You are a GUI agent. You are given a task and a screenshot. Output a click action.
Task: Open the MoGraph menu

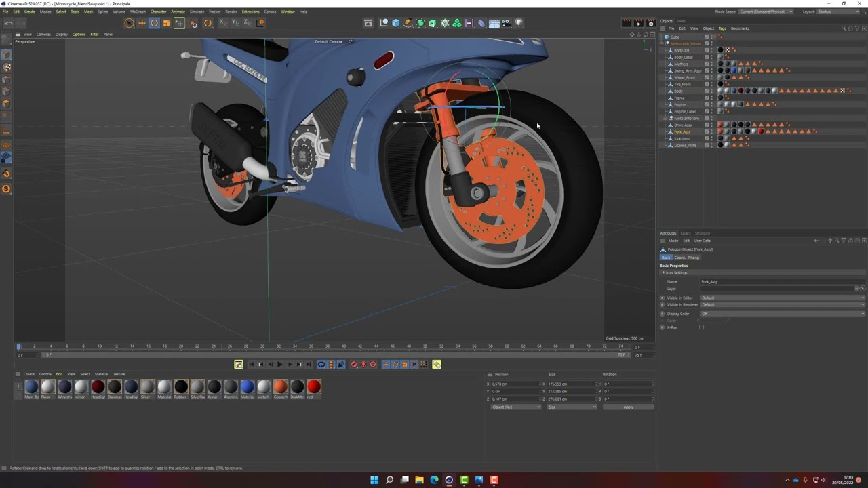[138, 12]
